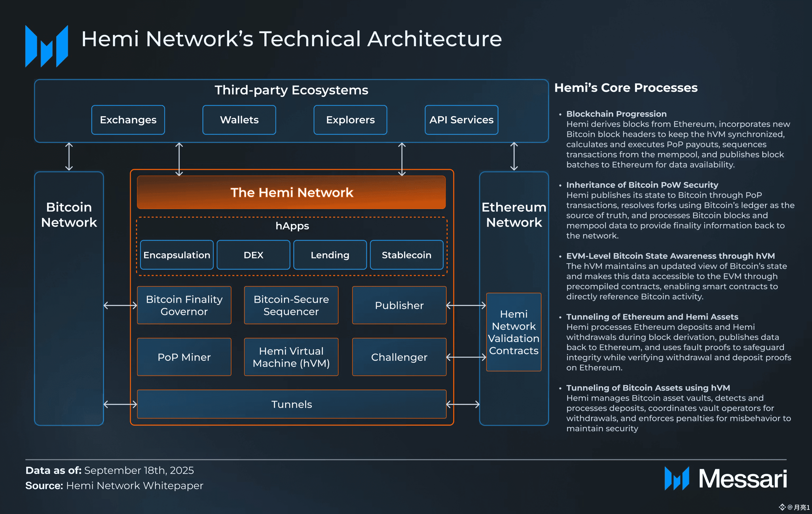Click the vertical arrow above Bitcoin Network
812x514 pixels.
tap(69, 156)
